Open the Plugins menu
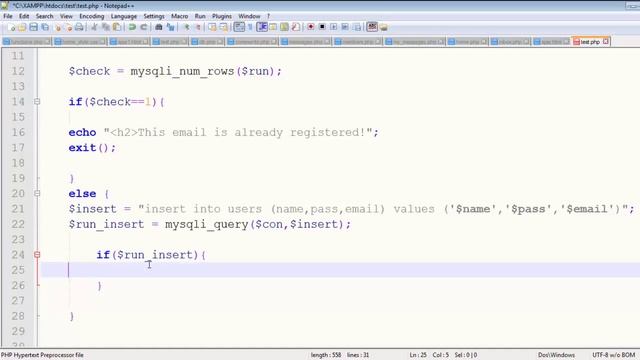Viewport: 640px width, 360px height. tap(222, 16)
